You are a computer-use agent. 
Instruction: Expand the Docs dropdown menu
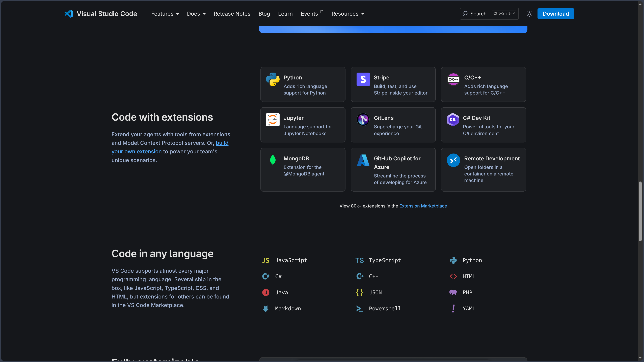[x=196, y=14]
